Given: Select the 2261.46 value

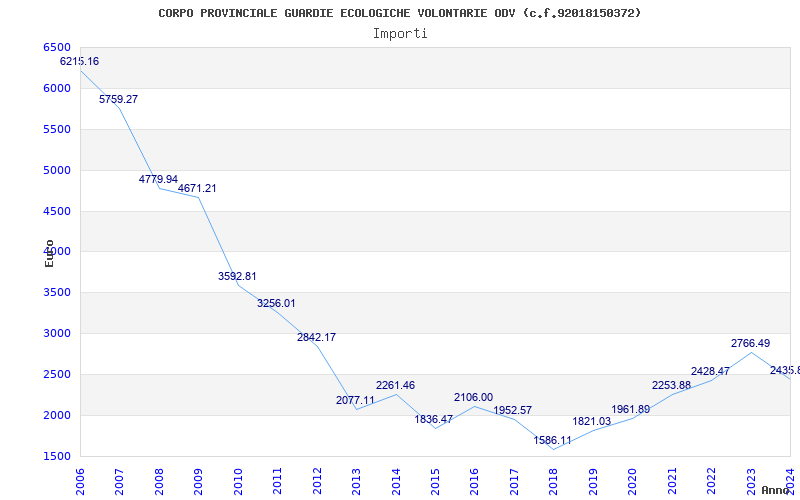Looking at the screenshot, I should 395,385.
